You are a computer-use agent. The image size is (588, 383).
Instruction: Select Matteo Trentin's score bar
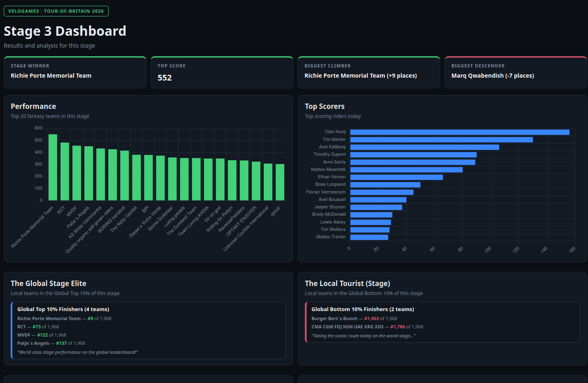pyautogui.click(x=369, y=237)
